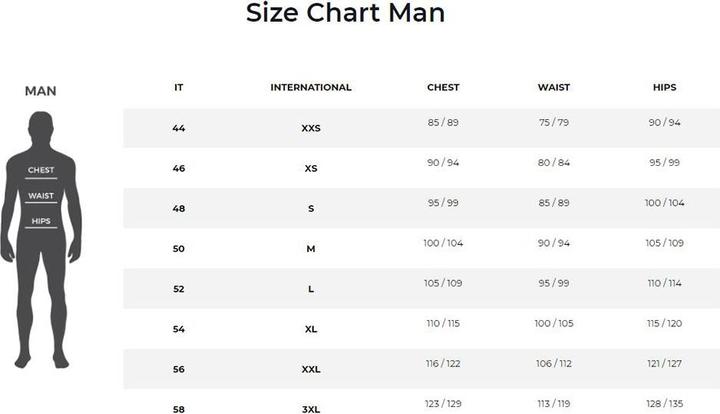
Task: Click the HIPS column header
Action: point(664,87)
